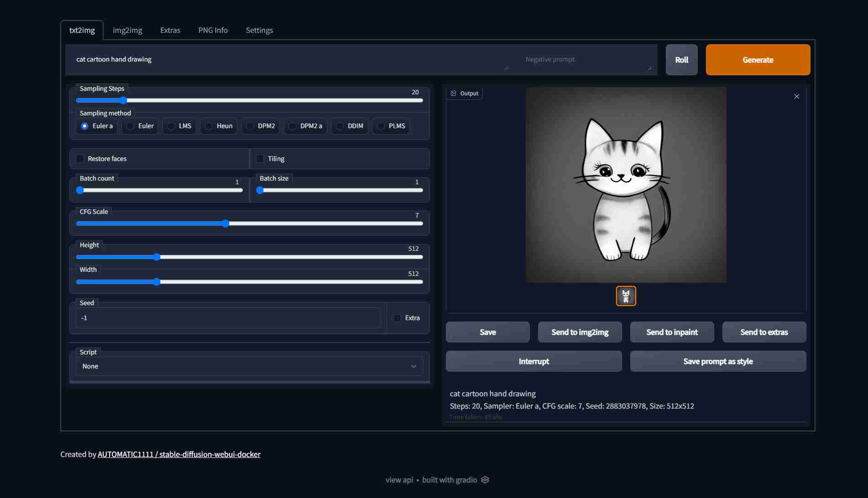Click the Generate button
This screenshot has height=498, width=868.
coord(758,60)
